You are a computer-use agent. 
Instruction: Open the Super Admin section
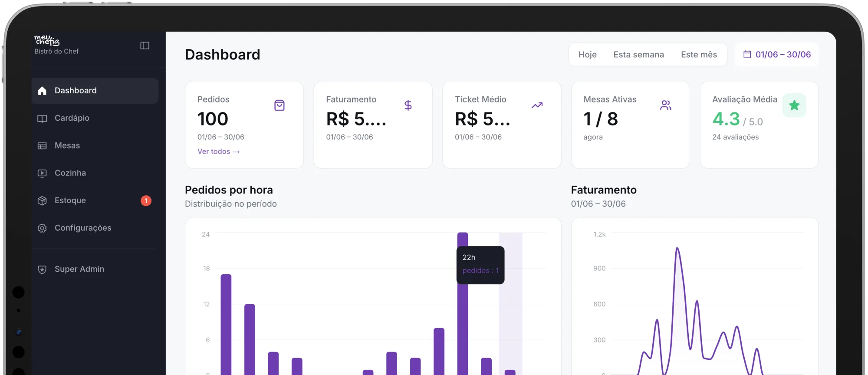tap(95, 269)
